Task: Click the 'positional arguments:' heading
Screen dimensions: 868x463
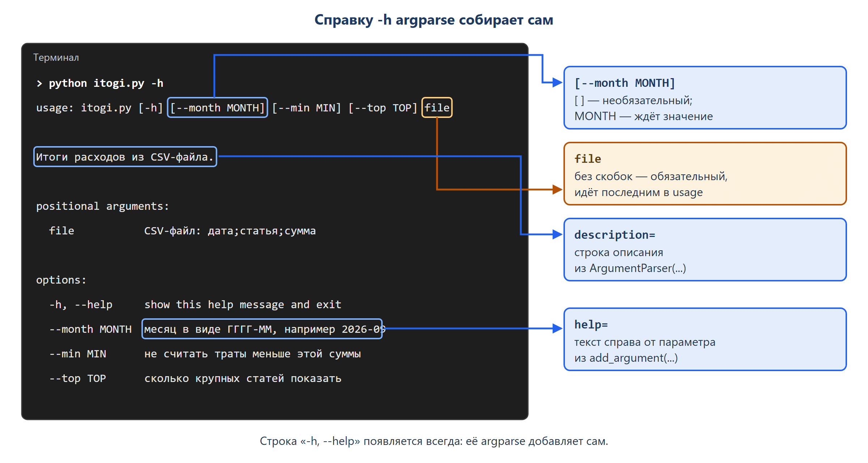Action: tap(103, 206)
